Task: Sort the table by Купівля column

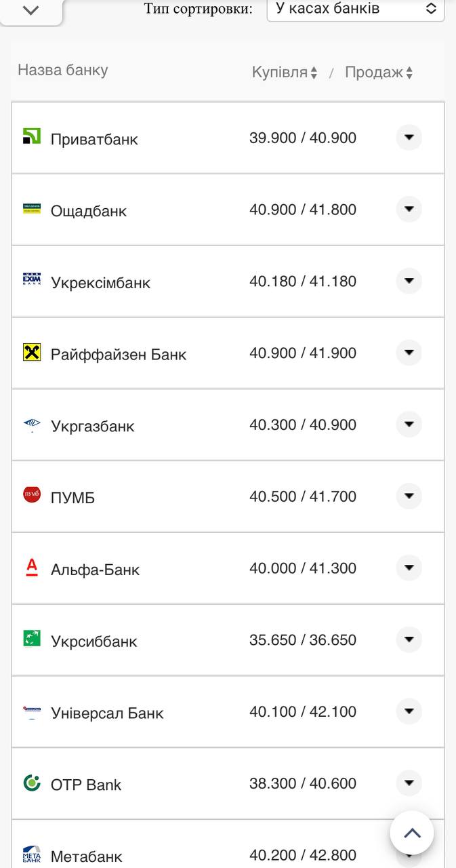Action: point(285,73)
